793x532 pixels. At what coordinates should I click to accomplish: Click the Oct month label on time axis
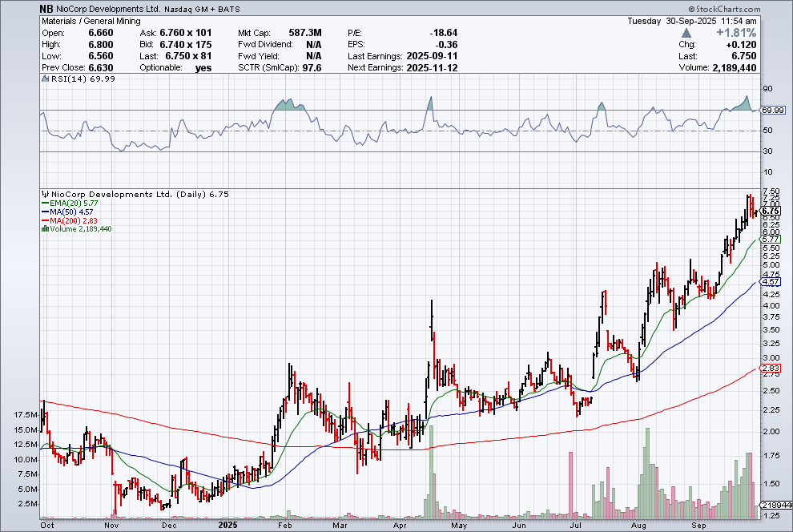(x=47, y=525)
